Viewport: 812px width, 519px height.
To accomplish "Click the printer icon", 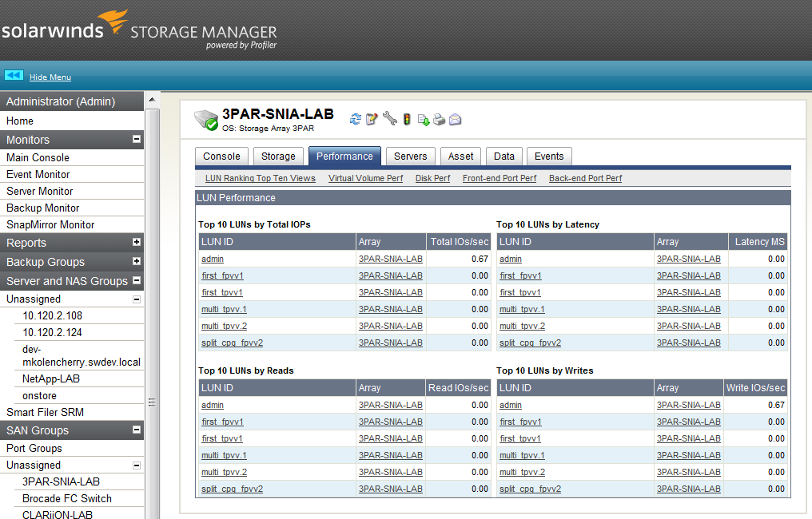I will 439,120.
